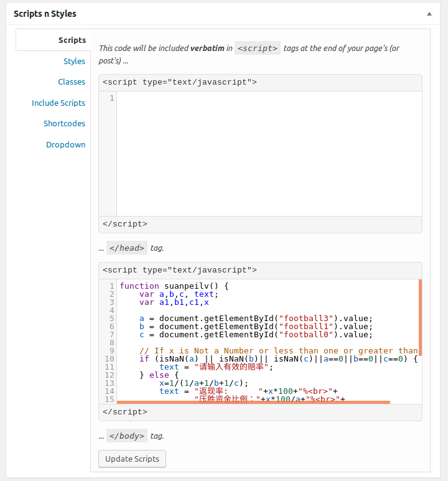Click the horizontal scrollbar of the body script editor
This screenshot has width=448, height=481.
tap(253, 402)
